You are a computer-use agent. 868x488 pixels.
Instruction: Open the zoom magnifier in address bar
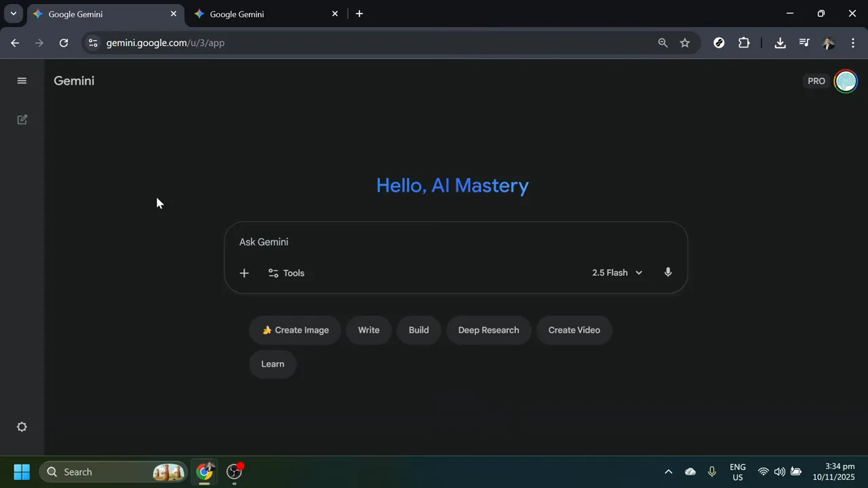(x=663, y=43)
